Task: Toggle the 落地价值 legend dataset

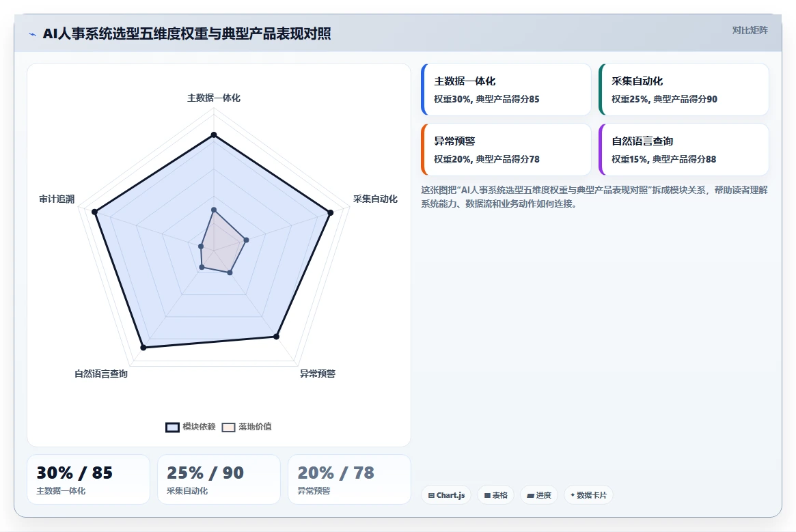Action: tap(247, 427)
